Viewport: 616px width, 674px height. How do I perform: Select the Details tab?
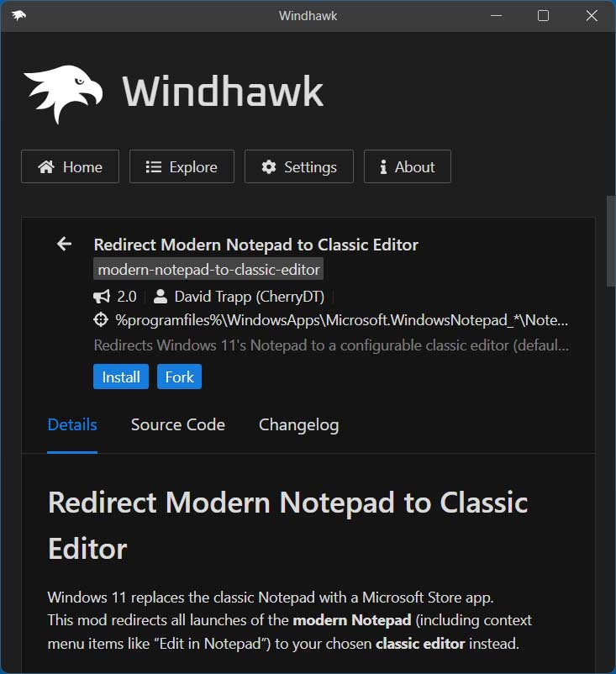click(x=72, y=425)
